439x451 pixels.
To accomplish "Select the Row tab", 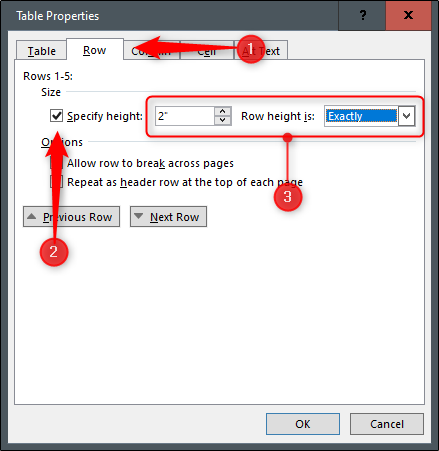I will [x=95, y=50].
